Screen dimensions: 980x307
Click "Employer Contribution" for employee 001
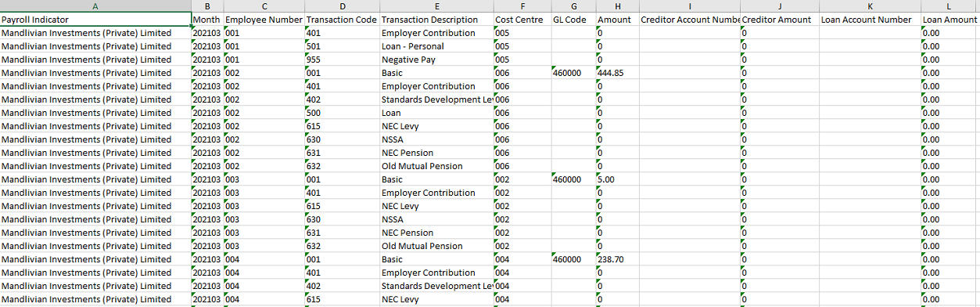[437, 33]
